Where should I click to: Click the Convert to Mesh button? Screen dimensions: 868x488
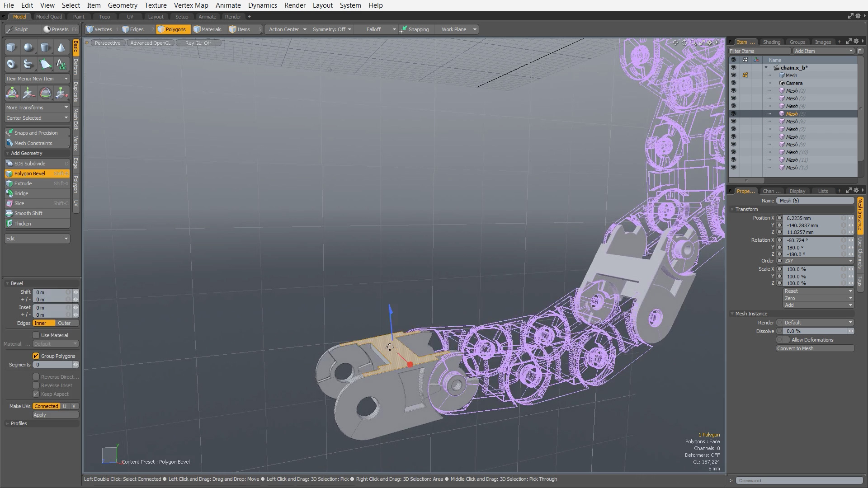tap(815, 348)
